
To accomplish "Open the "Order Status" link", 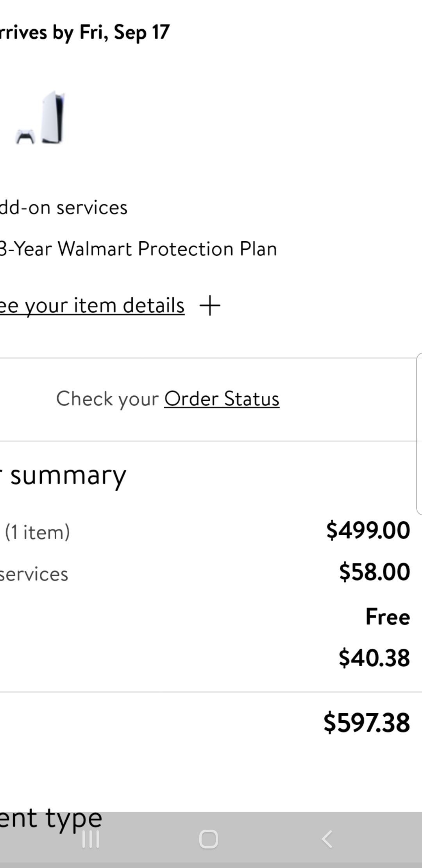I will (222, 398).
